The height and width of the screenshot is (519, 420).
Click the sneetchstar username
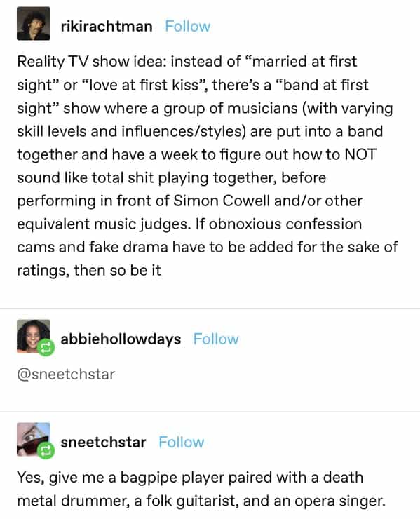pyautogui.click(x=103, y=443)
